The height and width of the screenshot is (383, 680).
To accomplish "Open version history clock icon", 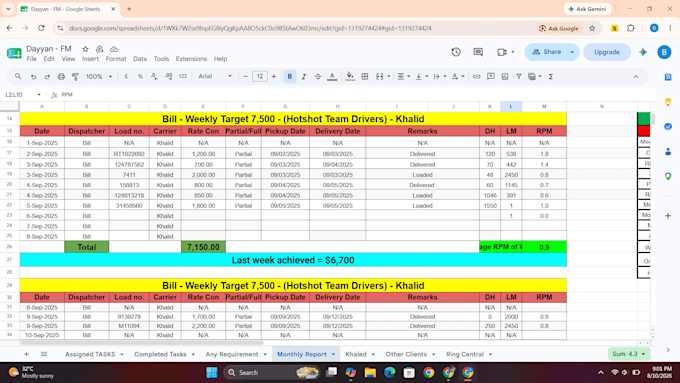I will coord(456,52).
